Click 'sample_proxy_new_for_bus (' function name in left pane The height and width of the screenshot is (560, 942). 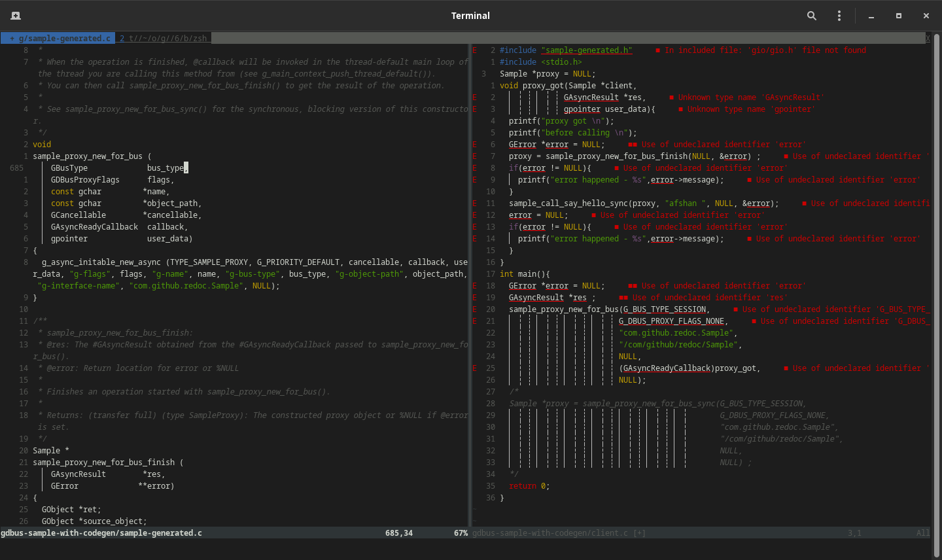pyautogui.click(x=92, y=156)
